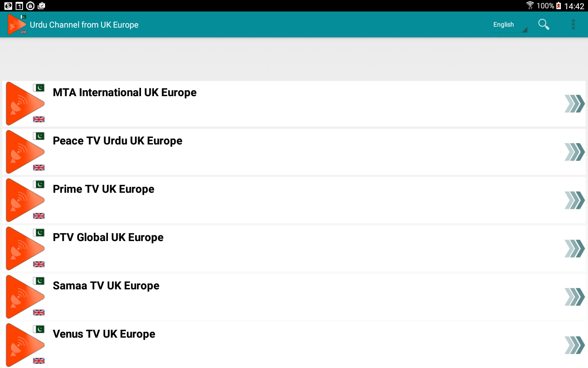
Task: Expand Prime TV via chevron arrows
Action: [x=574, y=200]
